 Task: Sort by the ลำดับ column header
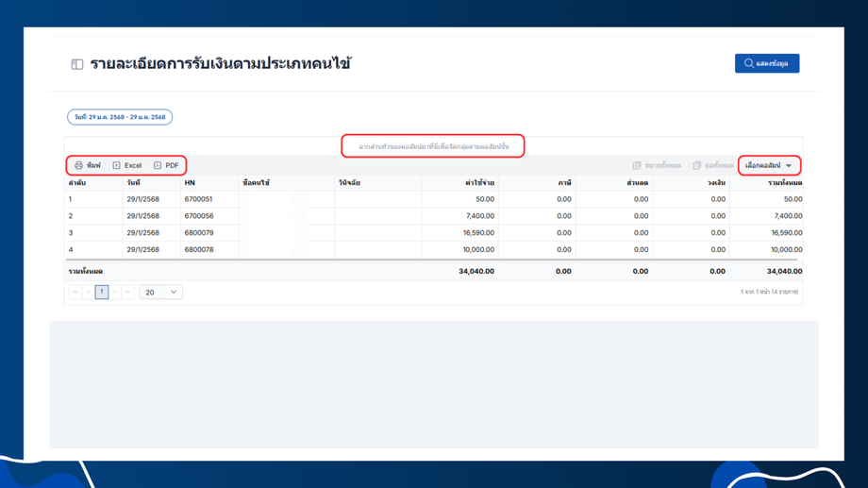(77, 182)
